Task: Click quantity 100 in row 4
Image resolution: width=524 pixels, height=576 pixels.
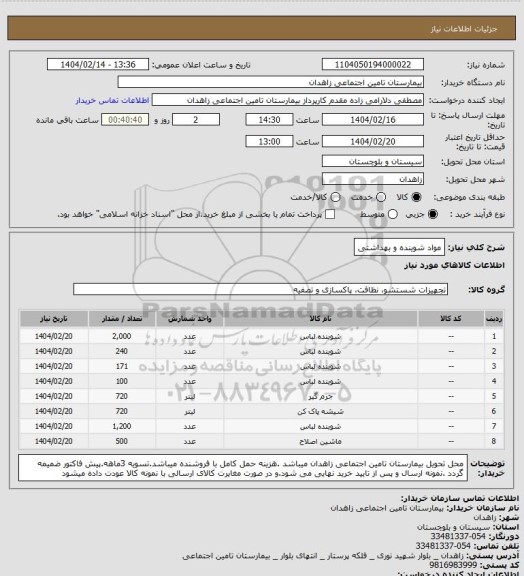Action: point(122,382)
